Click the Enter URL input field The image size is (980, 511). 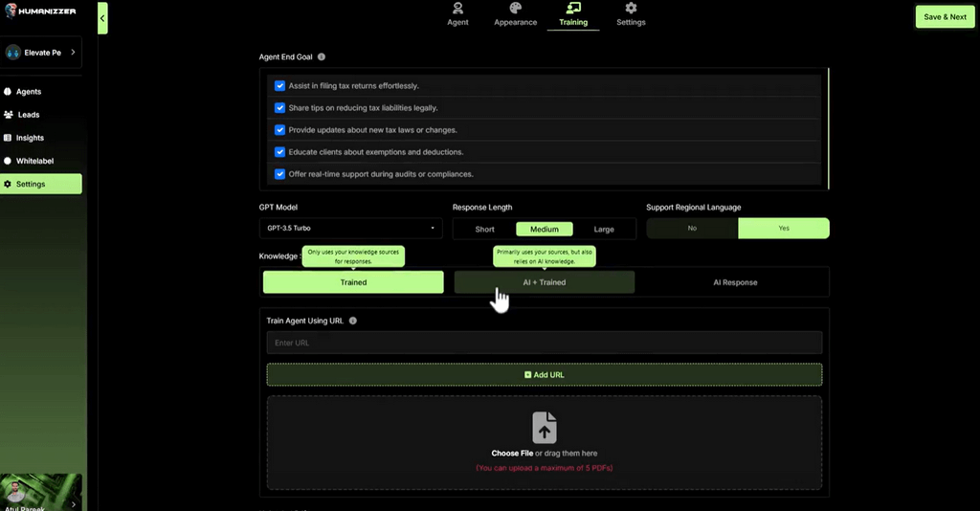tap(544, 343)
